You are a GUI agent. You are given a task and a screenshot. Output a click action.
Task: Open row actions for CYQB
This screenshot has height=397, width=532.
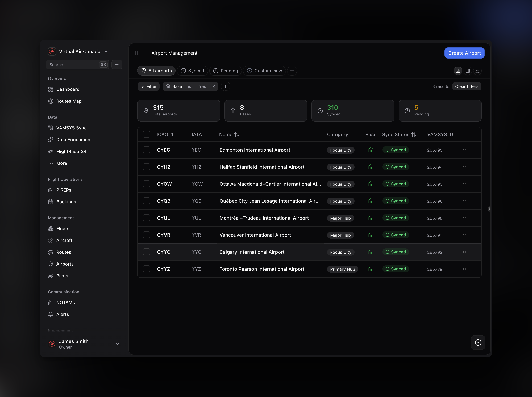(465, 201)
